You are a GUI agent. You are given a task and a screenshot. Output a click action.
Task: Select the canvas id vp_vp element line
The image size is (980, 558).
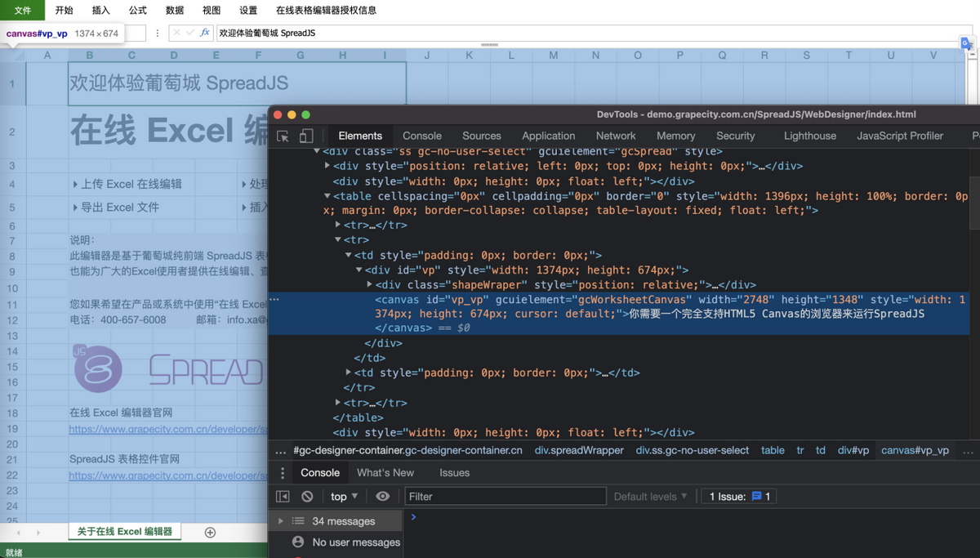618,314
